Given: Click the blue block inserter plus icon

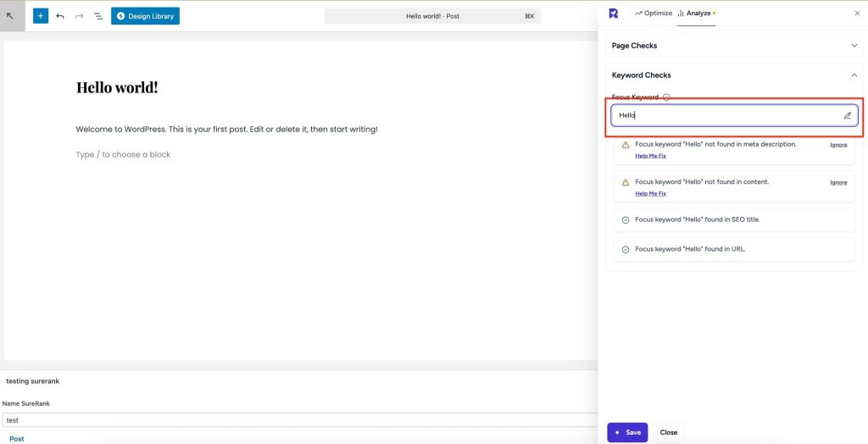Looking at the screenshot, I should click(41, 16).
